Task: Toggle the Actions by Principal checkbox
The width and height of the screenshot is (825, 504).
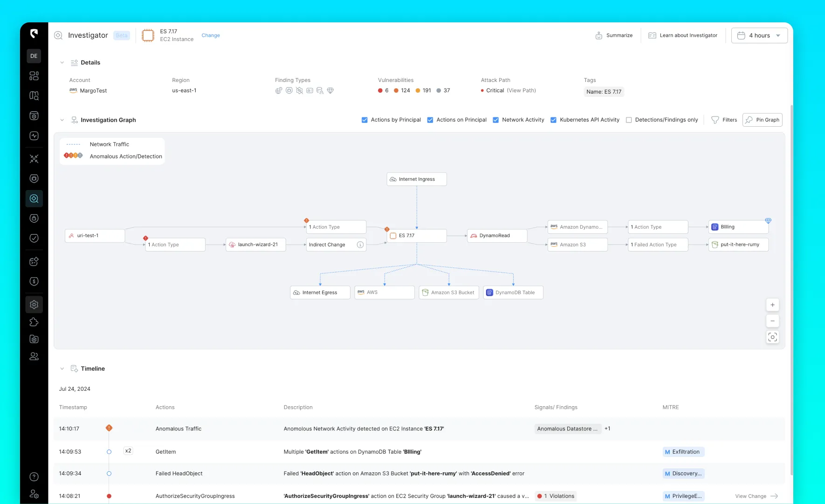Action: click(364, 120)
